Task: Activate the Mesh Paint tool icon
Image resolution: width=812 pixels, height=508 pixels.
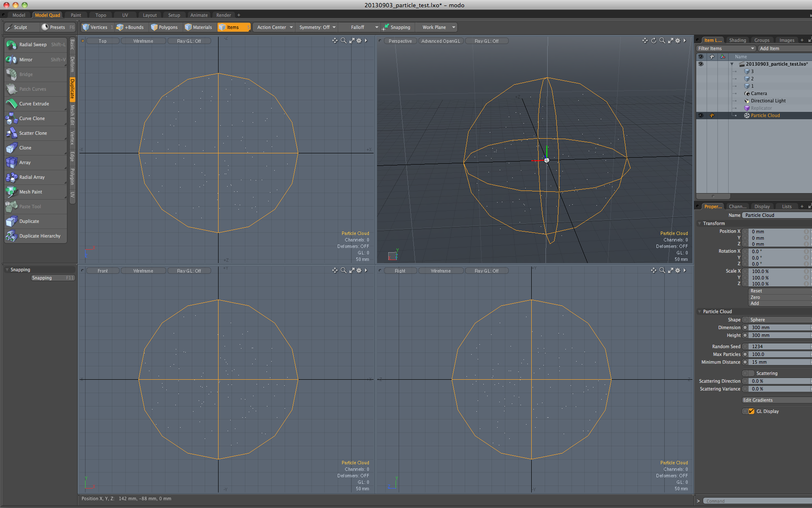Action: pyautogui.click(x=11, y=192)
